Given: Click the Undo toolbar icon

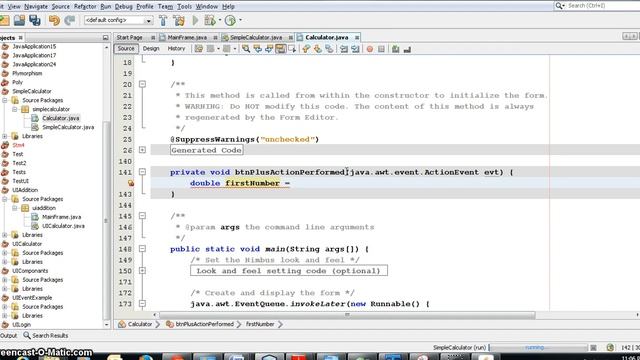Looking at the screenshot, I should [54, 20].
